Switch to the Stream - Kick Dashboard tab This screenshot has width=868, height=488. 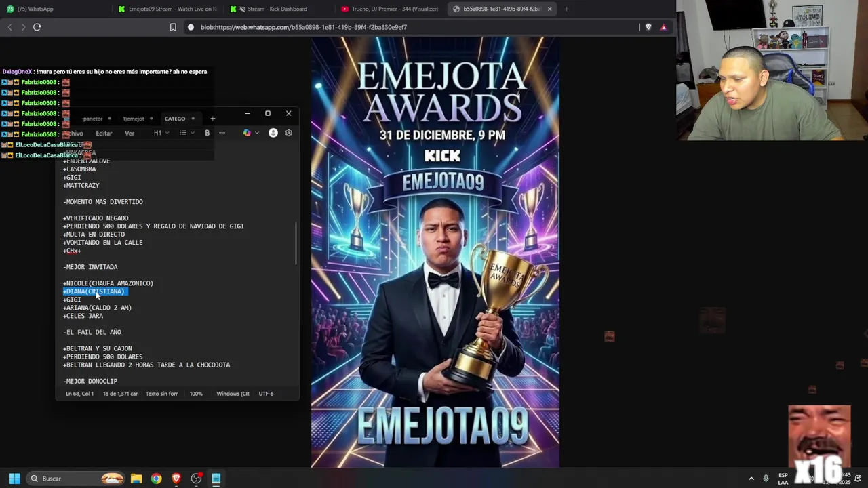278,9
